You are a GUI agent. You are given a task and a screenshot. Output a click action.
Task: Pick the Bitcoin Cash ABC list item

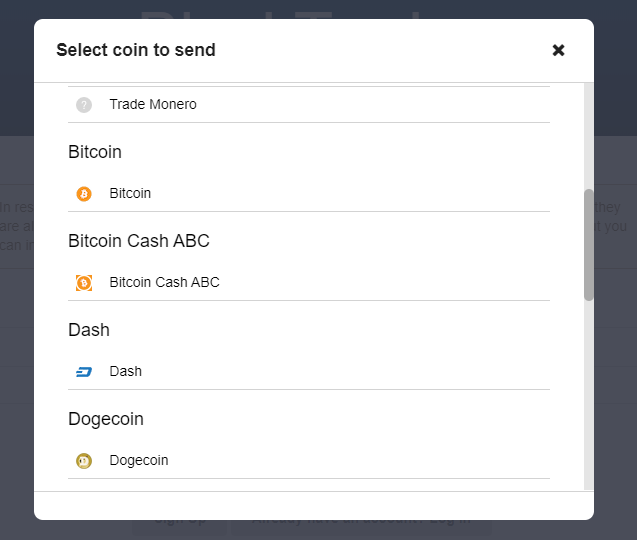(309, 282)
